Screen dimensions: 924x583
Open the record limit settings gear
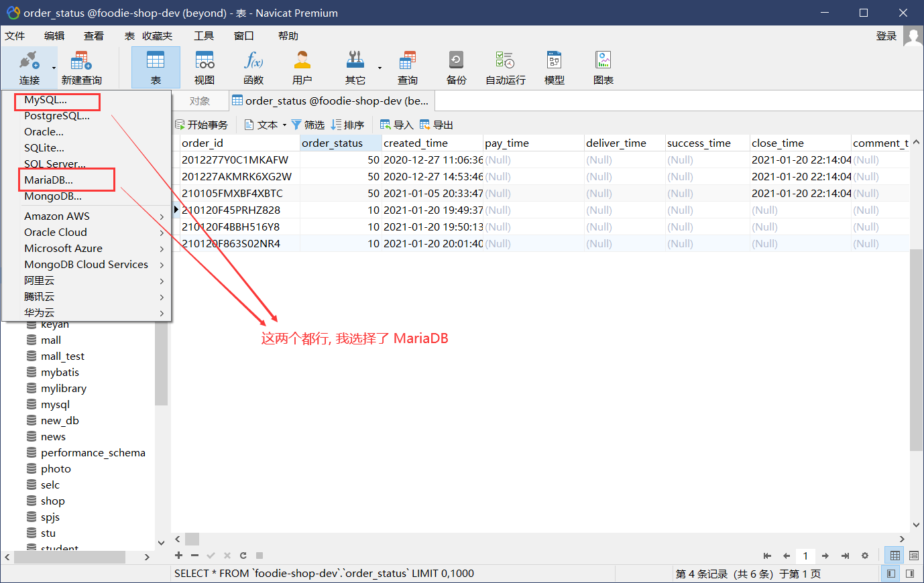point(865,556)
